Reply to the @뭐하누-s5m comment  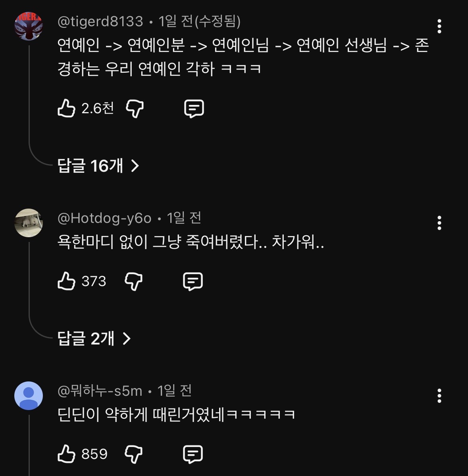193,454
